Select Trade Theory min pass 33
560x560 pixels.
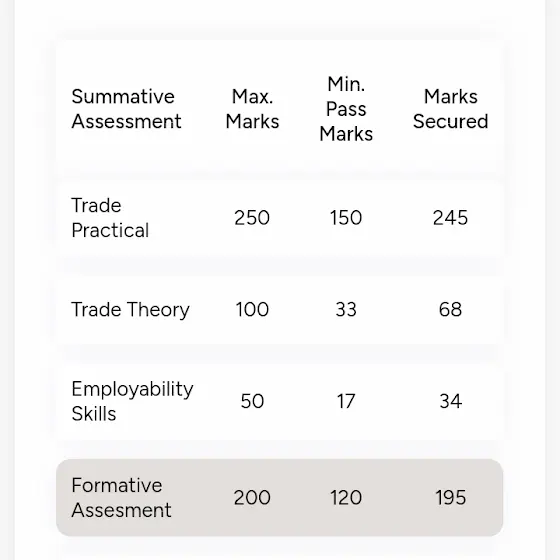(x=346, y=309)
